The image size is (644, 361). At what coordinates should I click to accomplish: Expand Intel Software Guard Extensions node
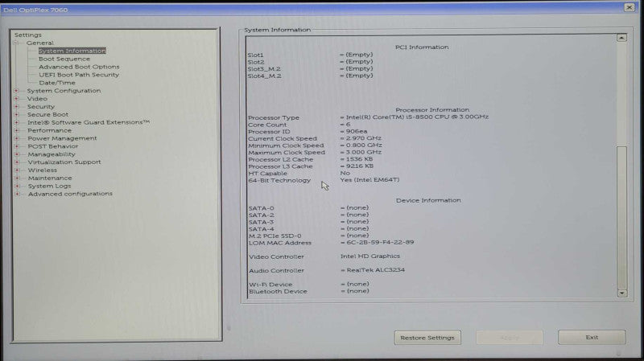click(16, 122)
